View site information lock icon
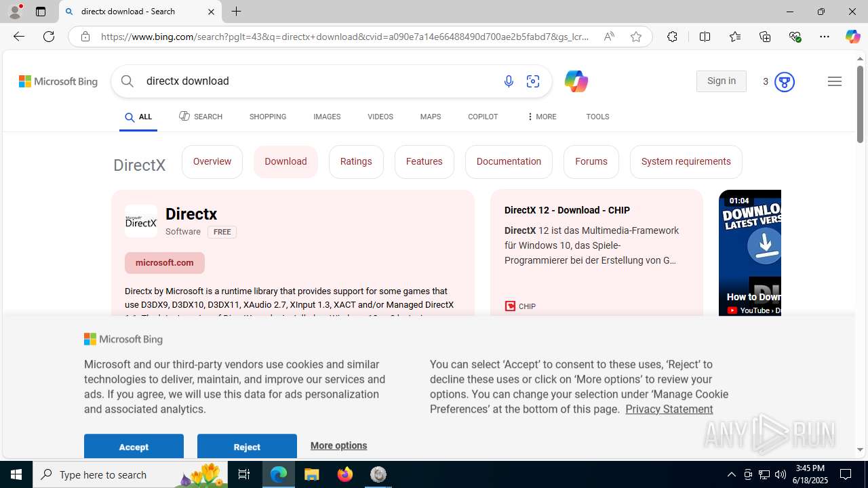 [x=85, y=37]
